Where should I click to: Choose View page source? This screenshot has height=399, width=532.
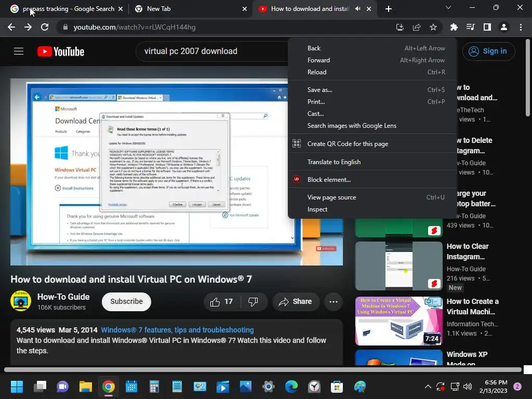tap(372, 197)
